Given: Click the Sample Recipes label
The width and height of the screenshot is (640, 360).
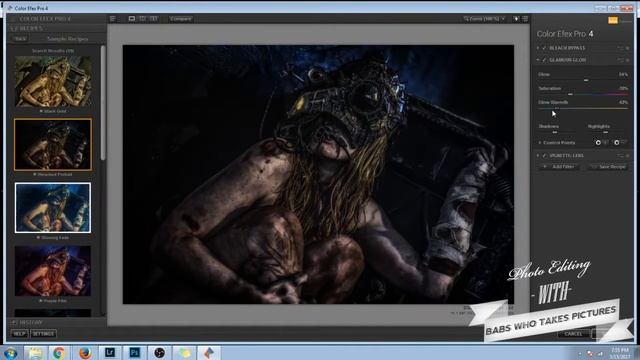Looking at the screenshot, I should click(x=68, y=39).
